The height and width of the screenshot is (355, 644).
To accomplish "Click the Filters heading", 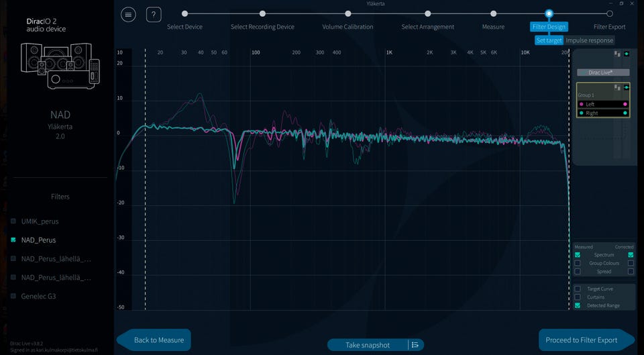I will (x=60, y=197).
